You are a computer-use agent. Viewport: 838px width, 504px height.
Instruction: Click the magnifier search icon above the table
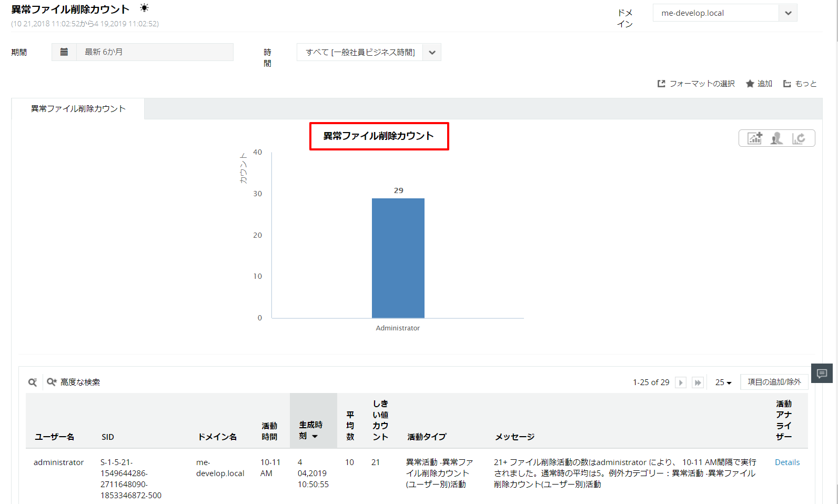33,382
